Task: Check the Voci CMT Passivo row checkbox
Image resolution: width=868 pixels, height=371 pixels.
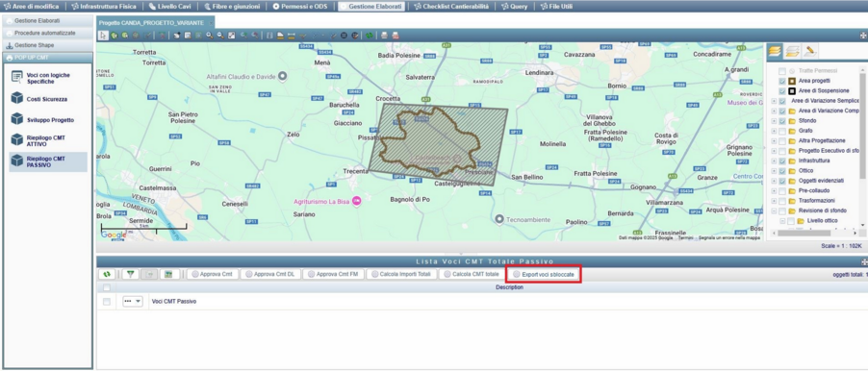Action: (x=107, y=302)
